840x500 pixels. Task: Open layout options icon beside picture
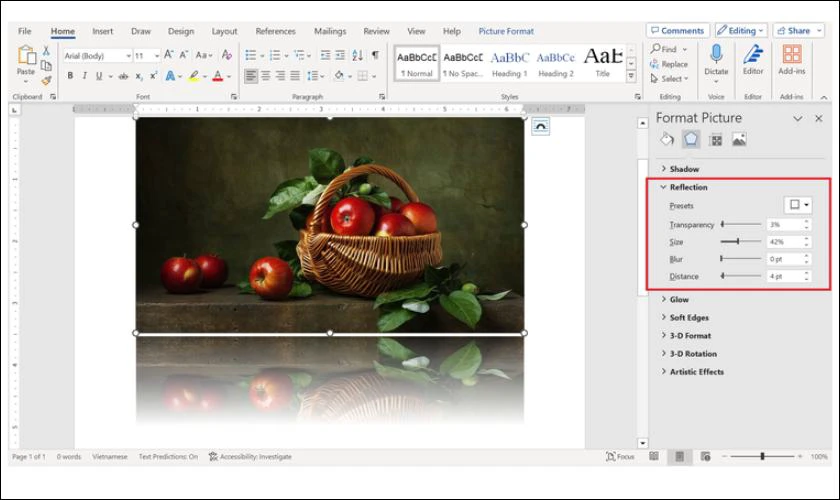click(x=541, y=126)
